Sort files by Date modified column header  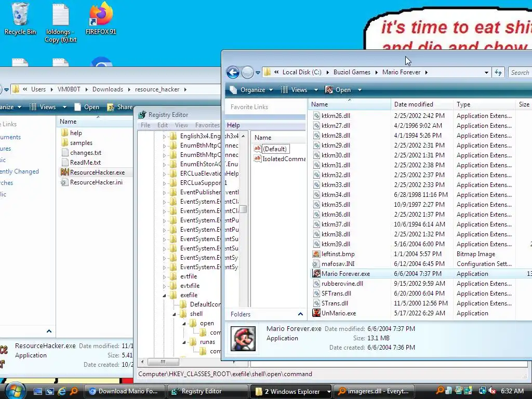pyautogui.click(x=422, y=104)
